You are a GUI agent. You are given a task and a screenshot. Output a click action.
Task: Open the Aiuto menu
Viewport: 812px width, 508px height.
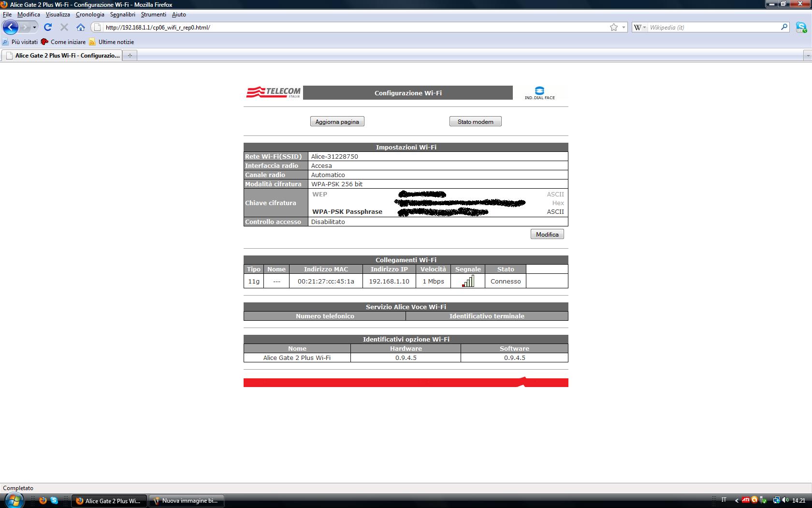[x=179, y=15]
